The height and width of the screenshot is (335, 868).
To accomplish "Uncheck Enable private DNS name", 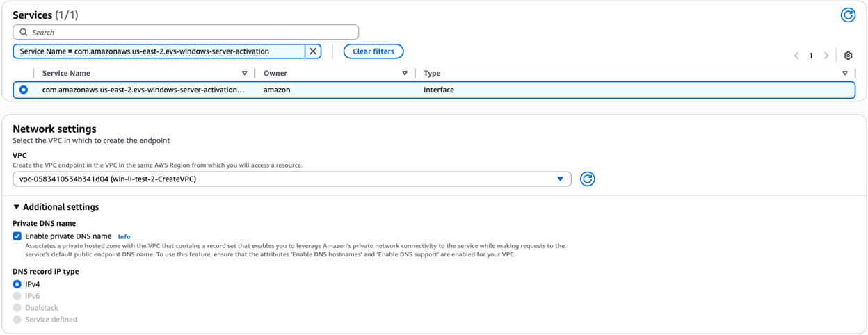I will (17, 236).
